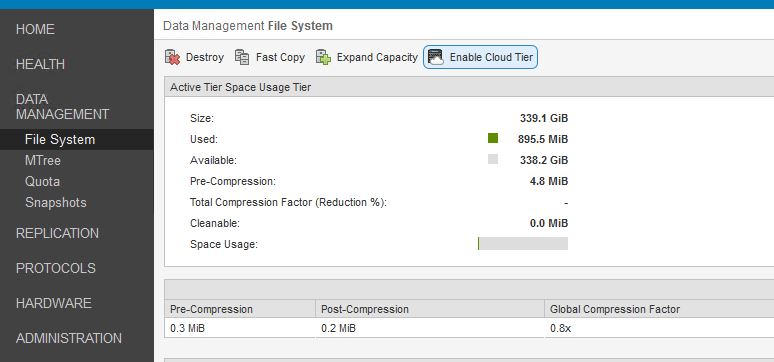
Task: Open the ADMINISTRATION section
Action: tap(69, 338)
